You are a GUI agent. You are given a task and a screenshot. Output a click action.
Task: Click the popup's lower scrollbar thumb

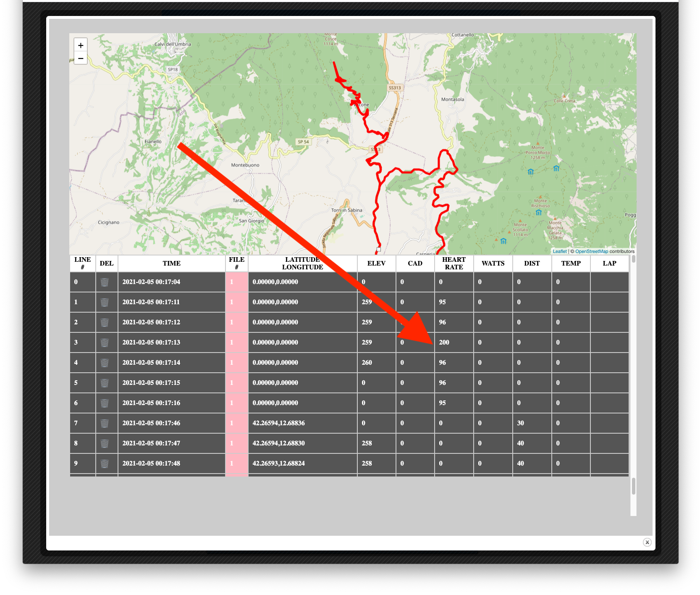(x=633, y=486)
